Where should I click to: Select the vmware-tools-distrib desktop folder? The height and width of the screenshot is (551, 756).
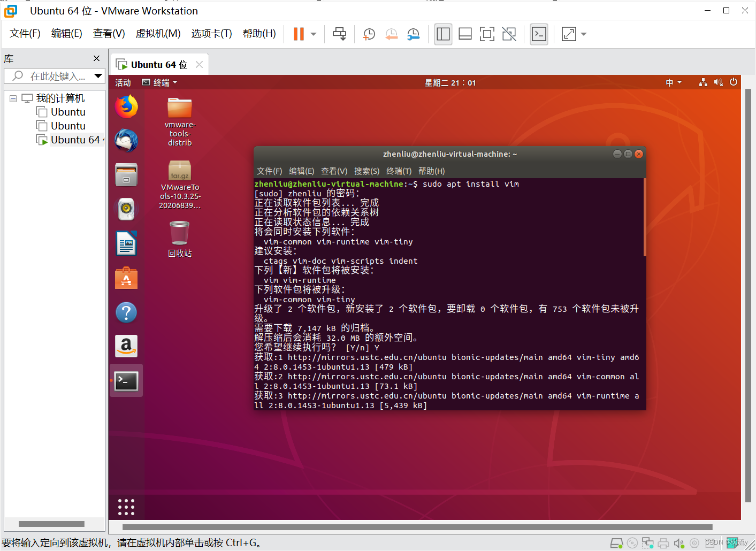point(180,123)
